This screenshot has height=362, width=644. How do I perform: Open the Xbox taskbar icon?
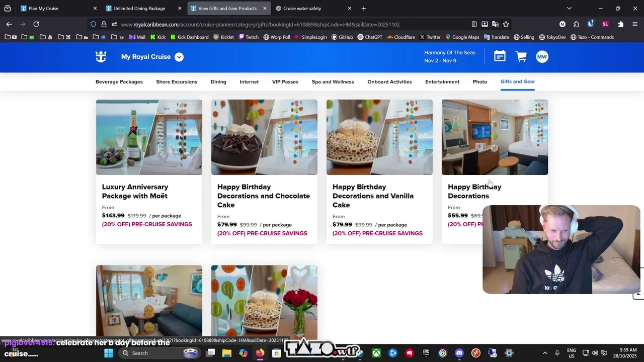(376, 353)
